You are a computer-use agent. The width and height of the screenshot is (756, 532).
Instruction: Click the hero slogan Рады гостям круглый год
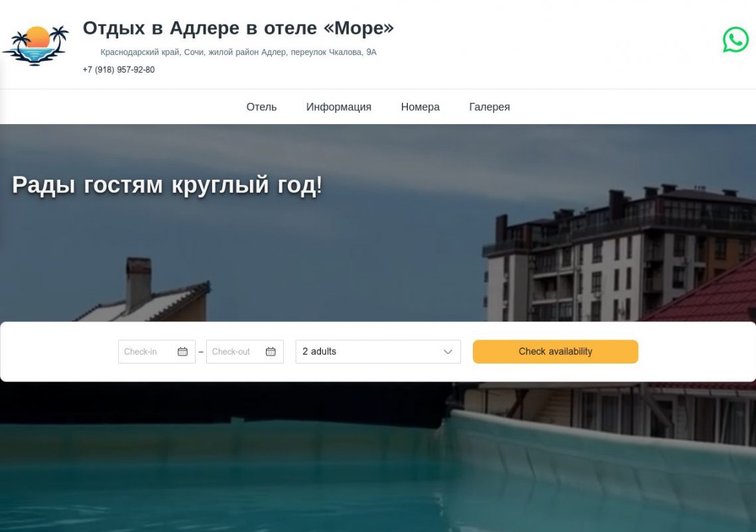click(x=167, y=184)
